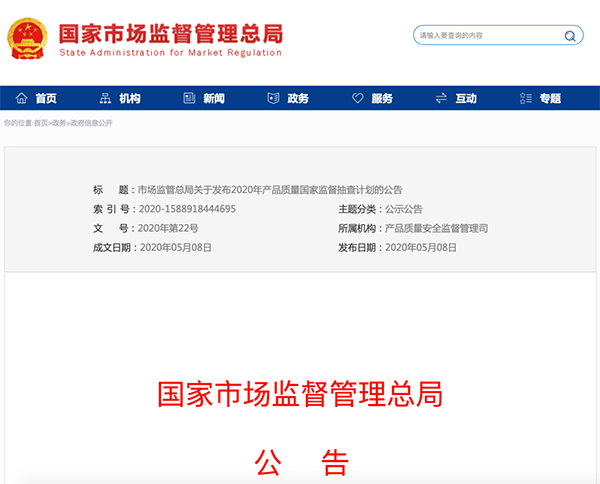
Task: Click the newspaper icon beside 新闻
Action: [x=188, y=99]
